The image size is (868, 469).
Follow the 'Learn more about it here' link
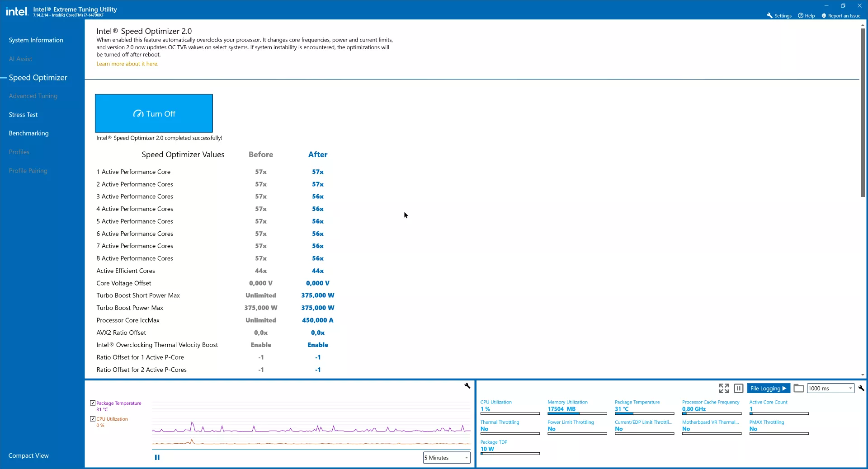[127, 64]
